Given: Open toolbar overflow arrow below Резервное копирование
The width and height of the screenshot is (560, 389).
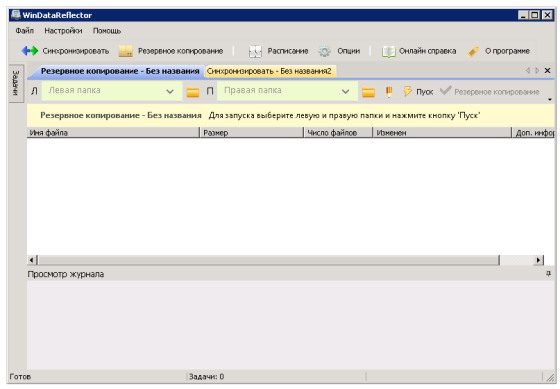Looking at the screenshot, I should (550, 99).
